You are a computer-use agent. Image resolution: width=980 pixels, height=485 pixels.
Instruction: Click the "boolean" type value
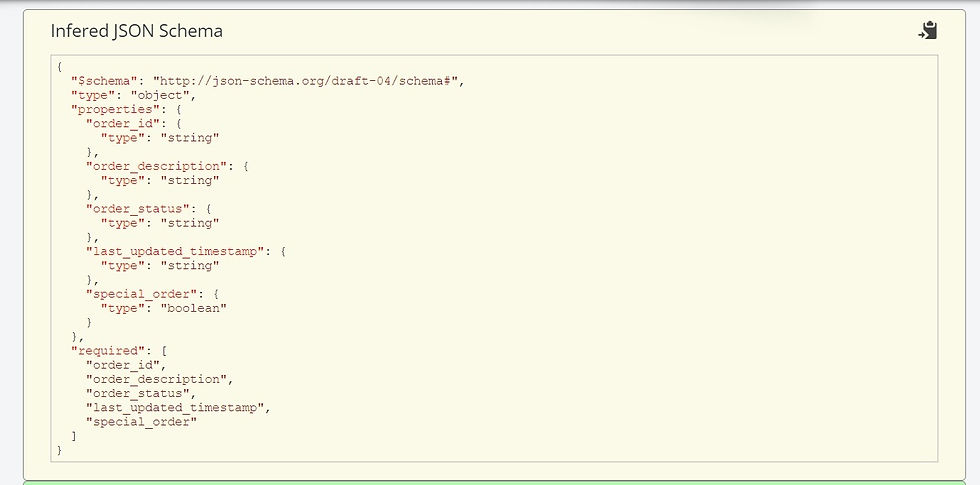pyautogui.click(x=193, y=308)
